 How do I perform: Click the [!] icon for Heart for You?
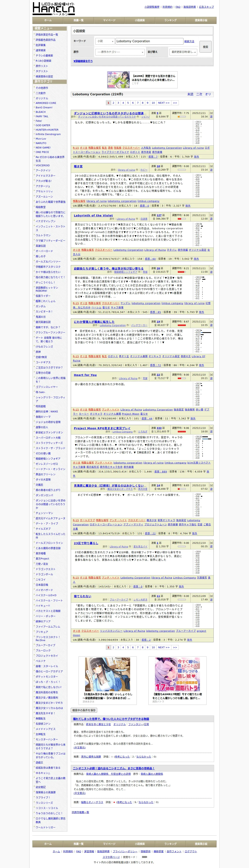pos(211,374)
